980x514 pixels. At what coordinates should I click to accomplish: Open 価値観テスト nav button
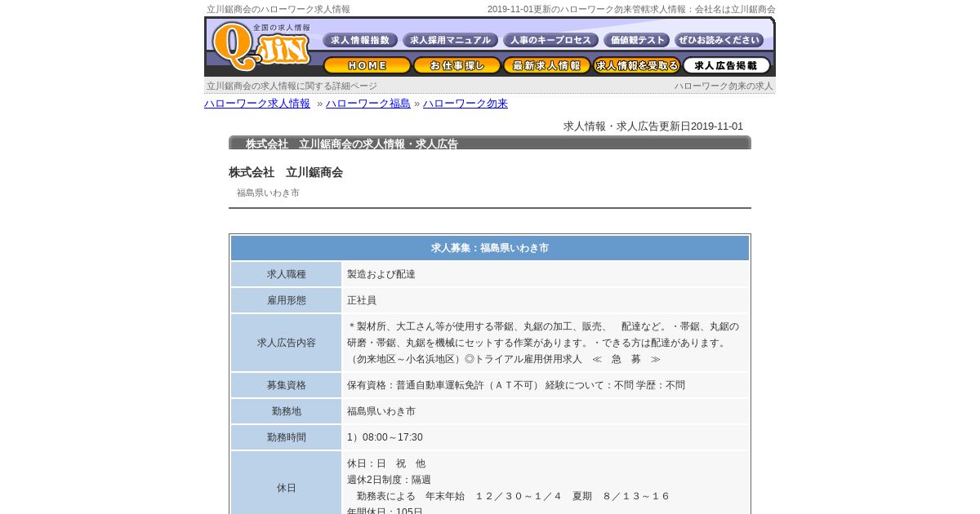tap(636, 40)
